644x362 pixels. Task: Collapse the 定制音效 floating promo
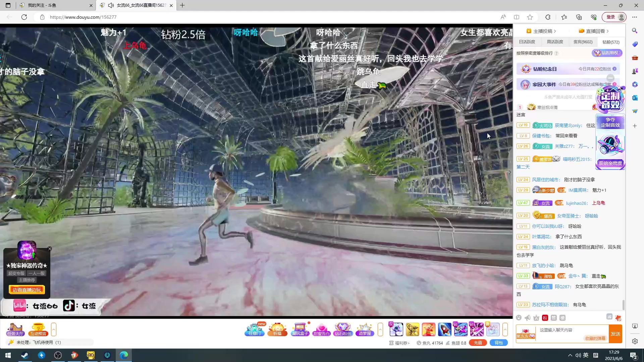610,78
